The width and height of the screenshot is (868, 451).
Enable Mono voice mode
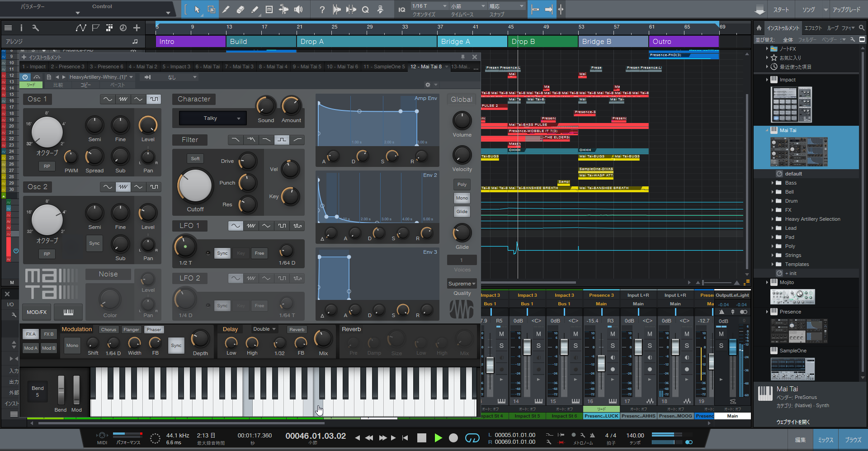[x=462, y=198]
